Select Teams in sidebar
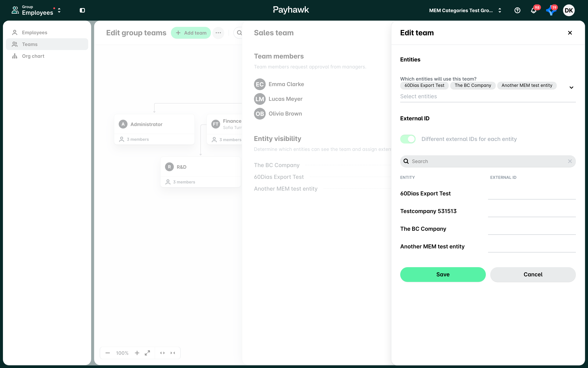 [47, 44]
